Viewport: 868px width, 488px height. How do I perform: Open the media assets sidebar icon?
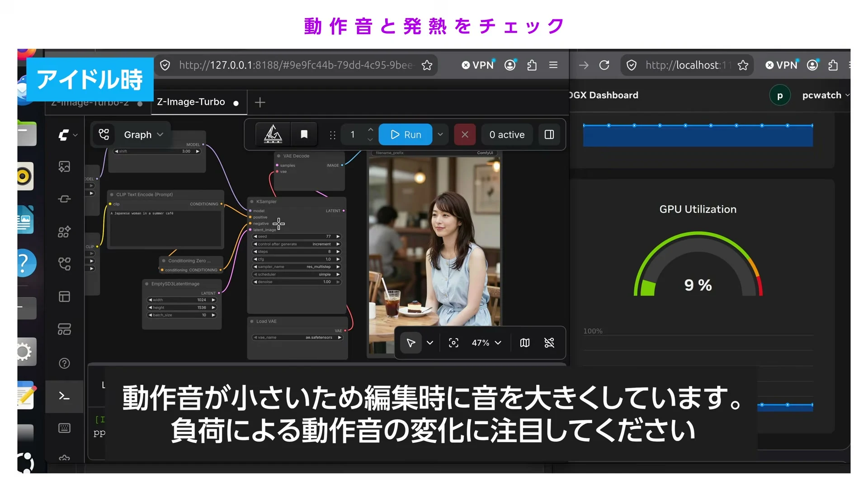(64, 167)
